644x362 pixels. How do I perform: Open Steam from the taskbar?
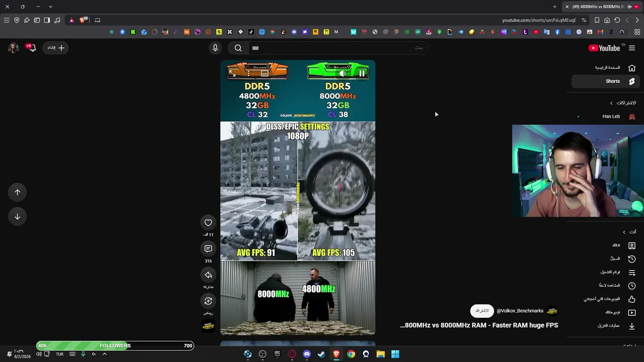[321, 354]
